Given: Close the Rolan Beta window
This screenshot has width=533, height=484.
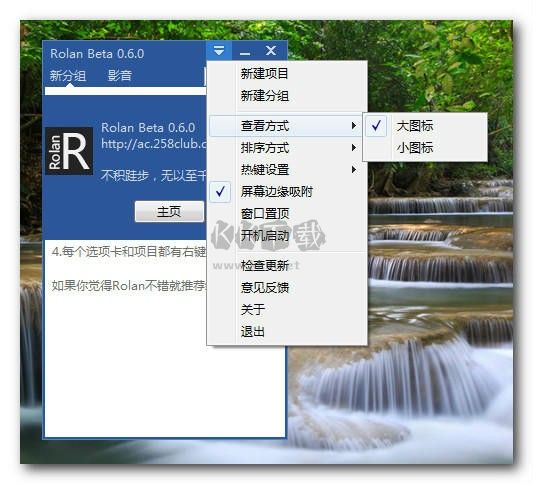Looking at the screenshot, I should [x=271, y=51].
